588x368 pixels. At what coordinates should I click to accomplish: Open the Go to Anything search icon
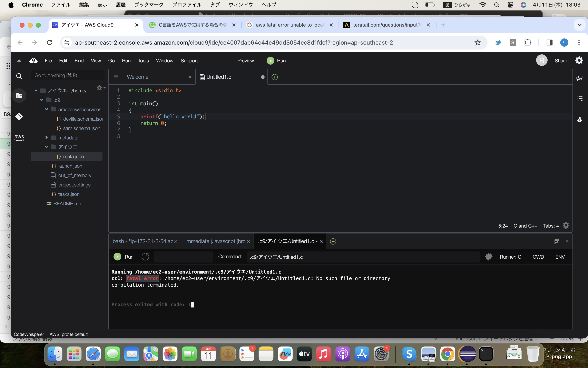[19, 76]
